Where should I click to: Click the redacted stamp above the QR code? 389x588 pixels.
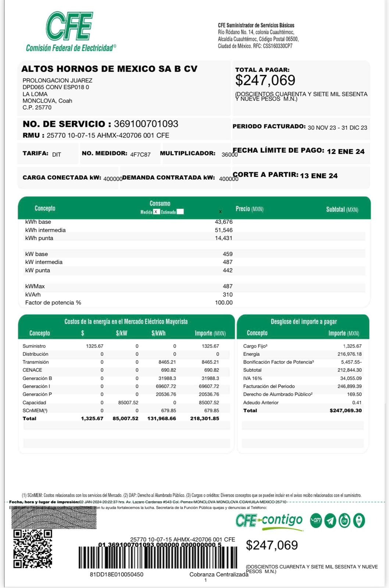(x=54, y=517)
